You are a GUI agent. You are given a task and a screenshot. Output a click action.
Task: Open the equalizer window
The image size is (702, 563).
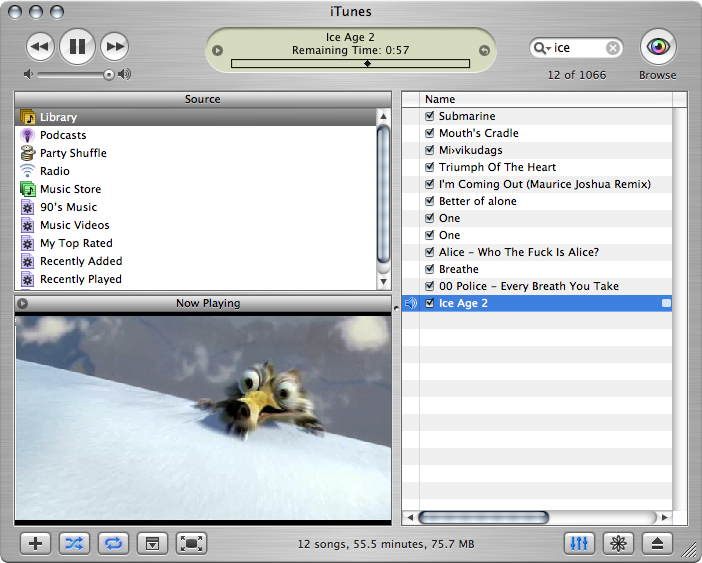click(x=579, y=543)
